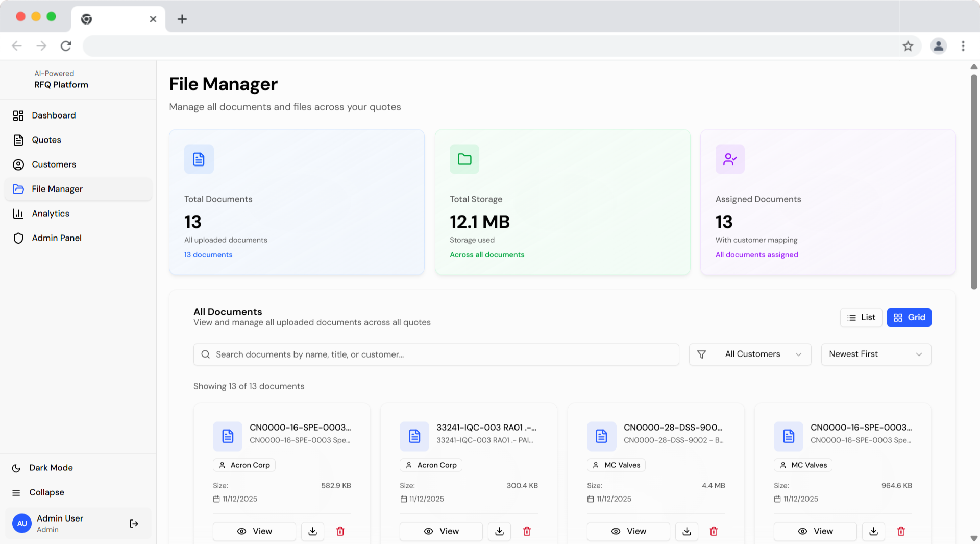Click the AU user avatar
Image resolution: width=980 pixels, height=544 pixels.
(22, 524)
